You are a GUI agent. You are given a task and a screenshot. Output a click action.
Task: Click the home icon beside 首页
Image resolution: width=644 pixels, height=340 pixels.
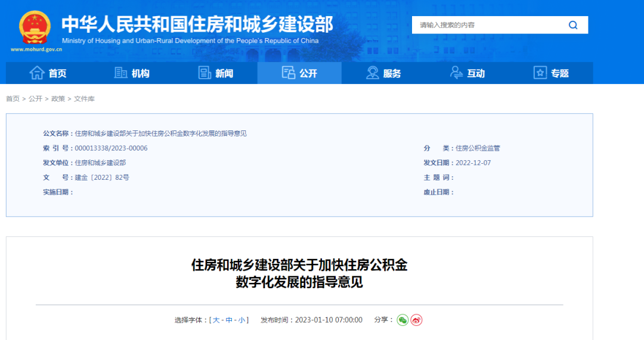pos(37,73)
